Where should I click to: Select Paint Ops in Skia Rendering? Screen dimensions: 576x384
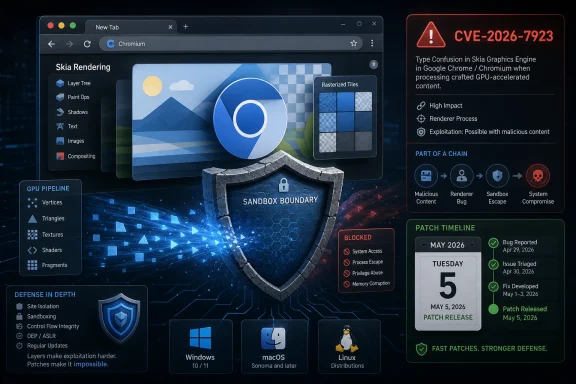click(72, 97)
